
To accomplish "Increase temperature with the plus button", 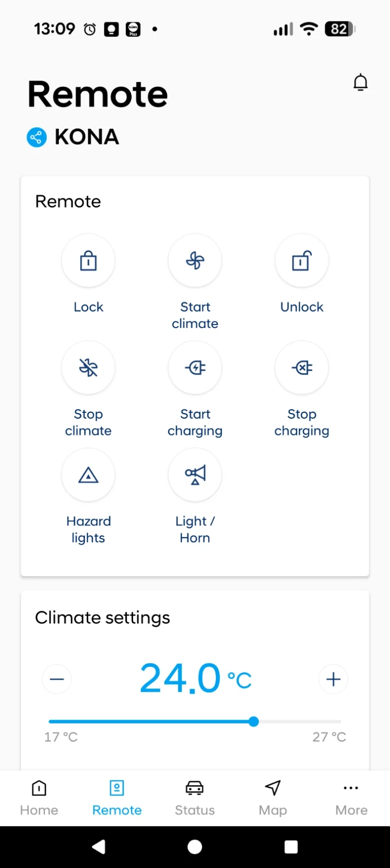I will coord(333,679).
